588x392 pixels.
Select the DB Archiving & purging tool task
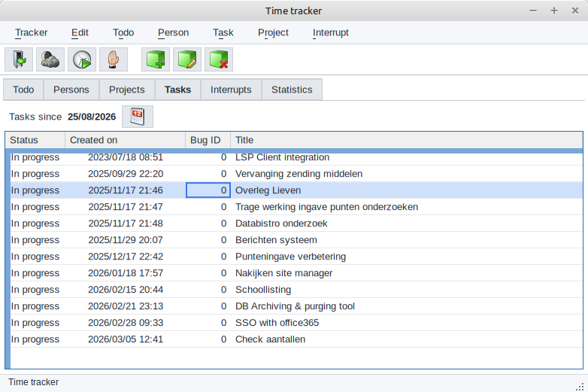295,306
